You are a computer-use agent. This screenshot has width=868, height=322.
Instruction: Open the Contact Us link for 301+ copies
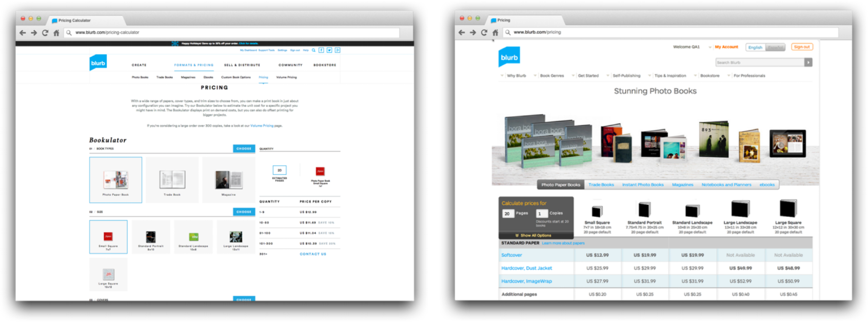pyautogui.click(x=313, y=254)
